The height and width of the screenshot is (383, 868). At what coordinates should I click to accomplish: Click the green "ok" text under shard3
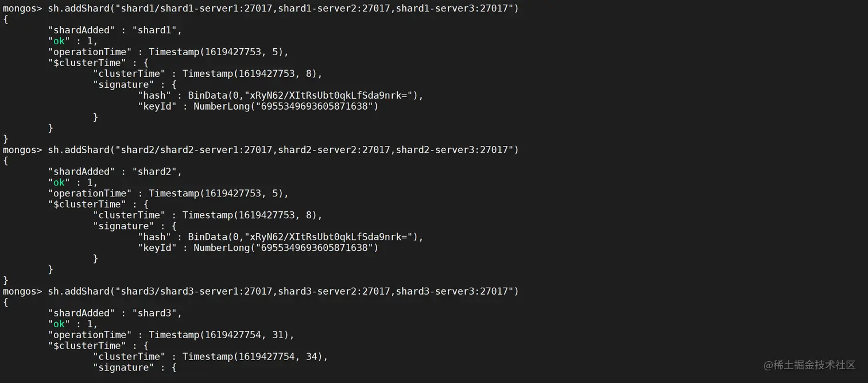[x=59, y=324]
